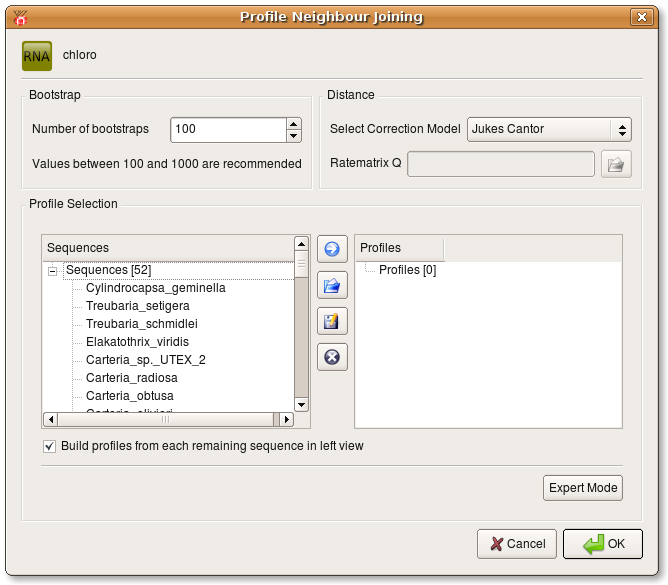
Task: Select Carteria_radiosa sequence
Action: tap(131, 378)
